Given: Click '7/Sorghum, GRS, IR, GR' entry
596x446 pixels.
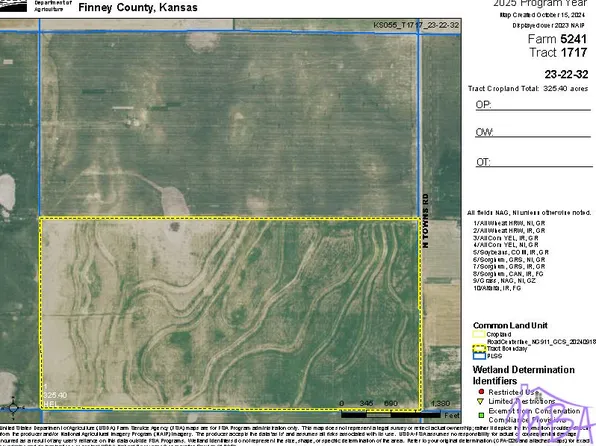Looking at the screenshot, I should tap(509, 267).
